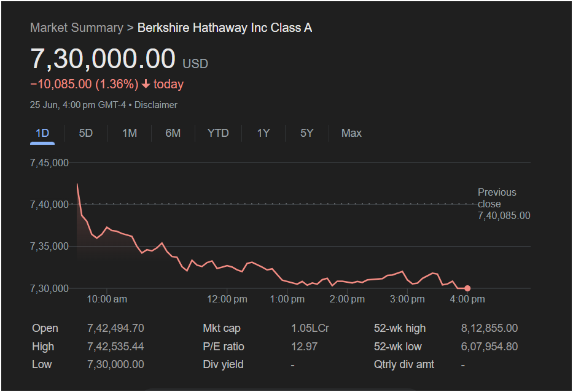Image resolution: width=573 pixels, height=392 pixels.
Task: Click the 2:00 pm axis label
Action: pyautogui.click(x=347, y=299)
